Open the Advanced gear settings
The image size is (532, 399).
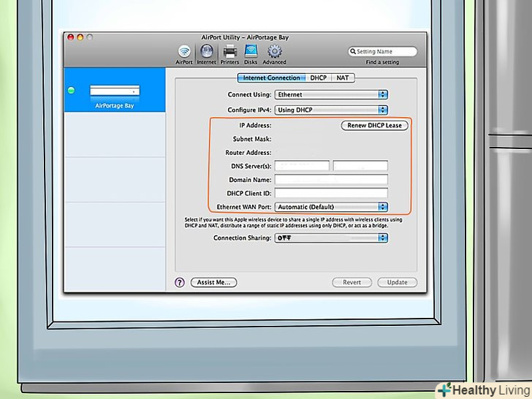[x=274, y=54]
